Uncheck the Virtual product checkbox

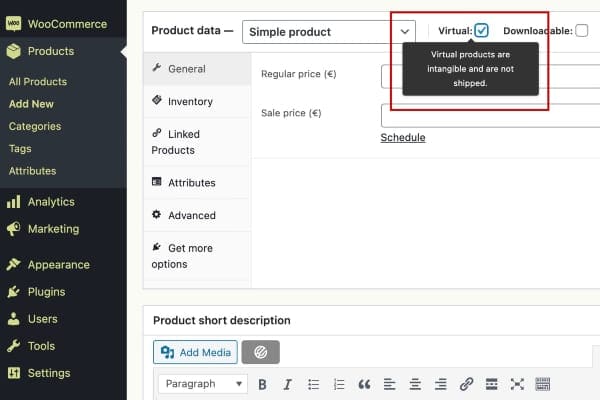[x=482, y=31]
